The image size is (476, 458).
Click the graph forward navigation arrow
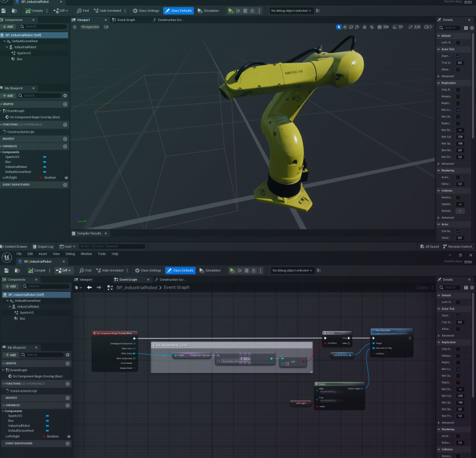click(x=99, y=288)
